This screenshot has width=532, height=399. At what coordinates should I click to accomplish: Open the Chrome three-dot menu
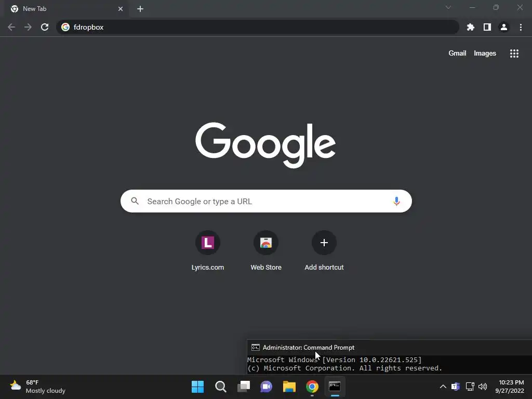click(521, 27)
